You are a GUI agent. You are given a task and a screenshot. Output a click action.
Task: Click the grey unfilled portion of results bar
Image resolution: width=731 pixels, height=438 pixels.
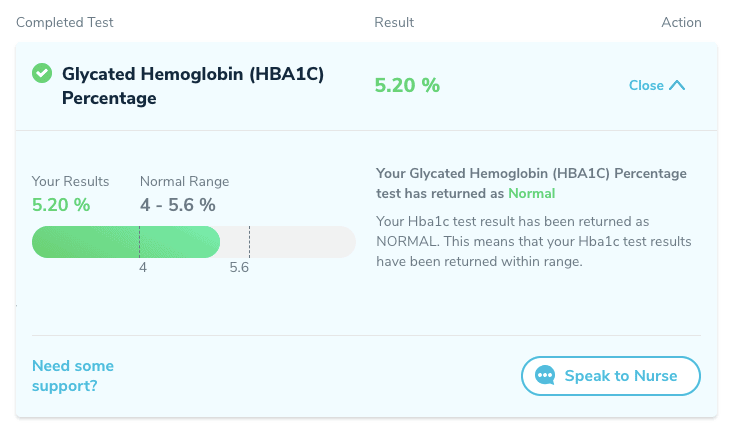pyautogui.click(x=288, y=242)
